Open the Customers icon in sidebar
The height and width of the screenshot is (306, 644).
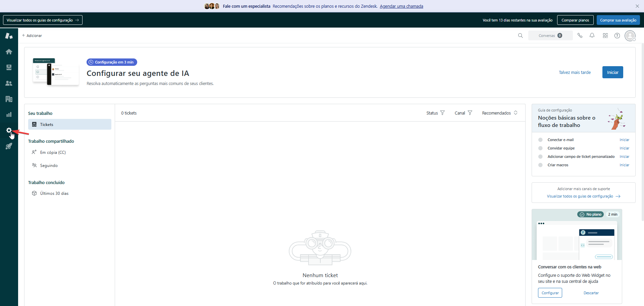[9, 83]
